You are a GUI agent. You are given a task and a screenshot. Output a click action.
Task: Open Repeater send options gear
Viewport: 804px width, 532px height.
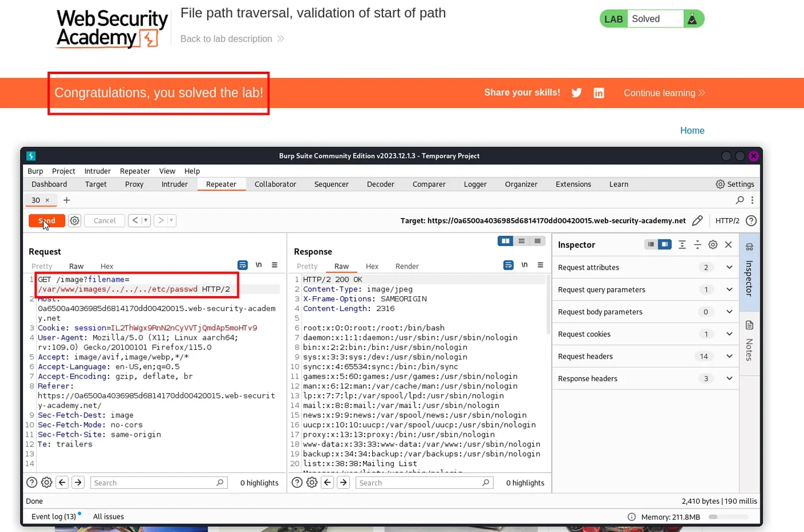(75, 220)
